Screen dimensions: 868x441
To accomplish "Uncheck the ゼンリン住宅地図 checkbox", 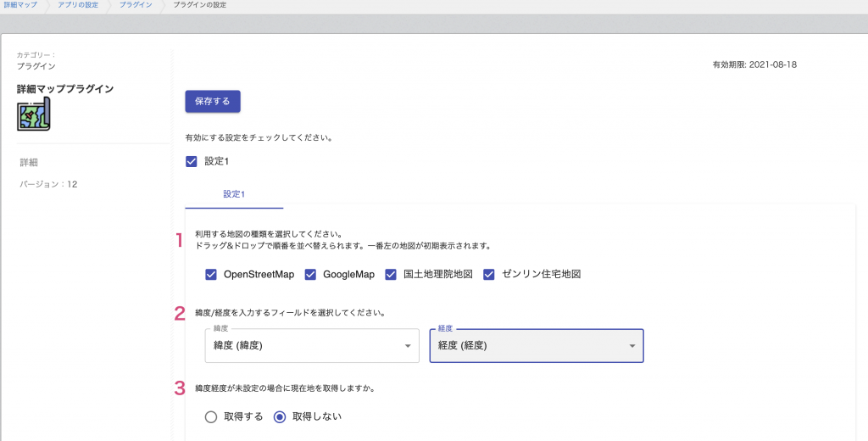I will pos(489,274).
